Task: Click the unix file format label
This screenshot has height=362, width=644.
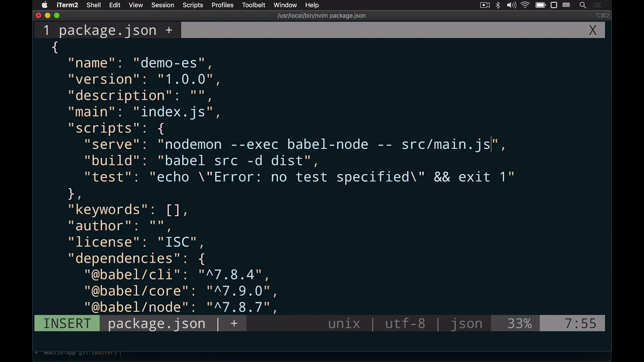Action: click(x=344, y=324)
